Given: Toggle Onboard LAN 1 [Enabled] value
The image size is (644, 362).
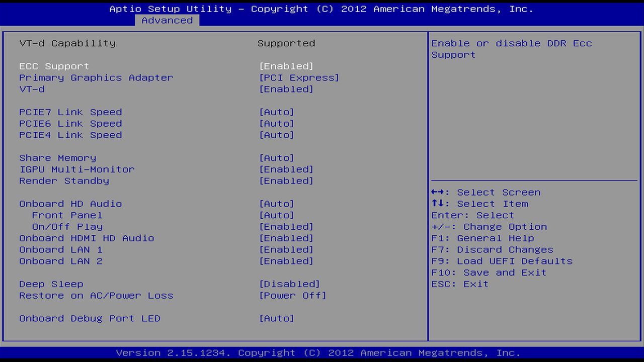Looking at the screenshot, I should point(286,249).
